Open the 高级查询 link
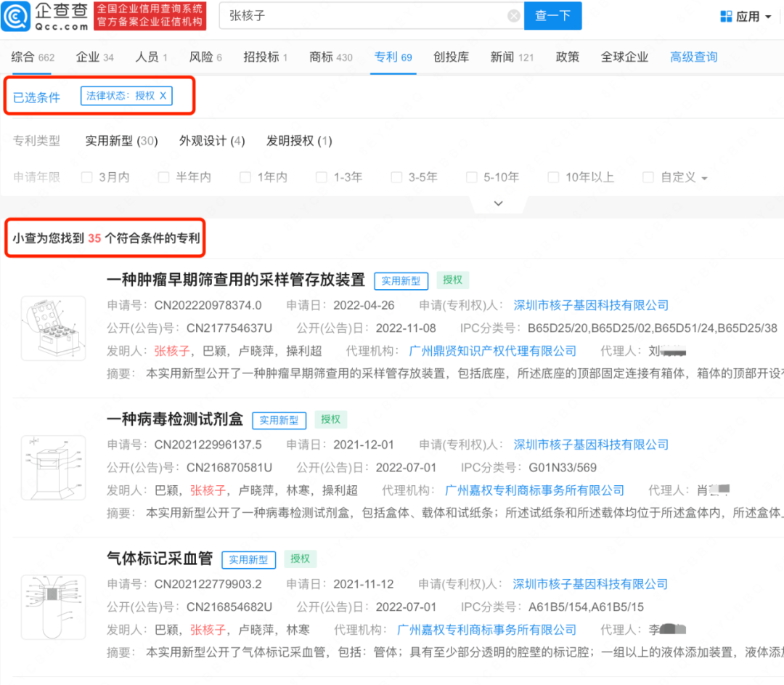 (x=693, y=57)
